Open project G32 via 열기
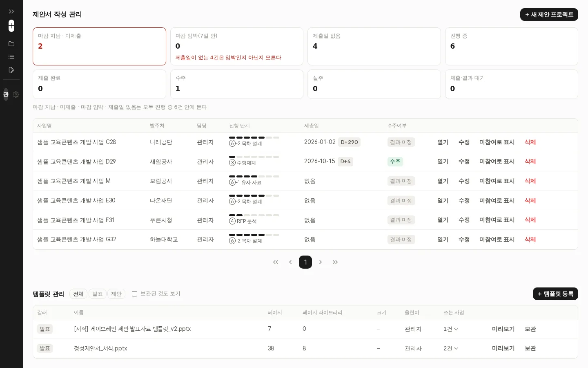The width and height of the screenshot is (588, 368). coord(443,240)
